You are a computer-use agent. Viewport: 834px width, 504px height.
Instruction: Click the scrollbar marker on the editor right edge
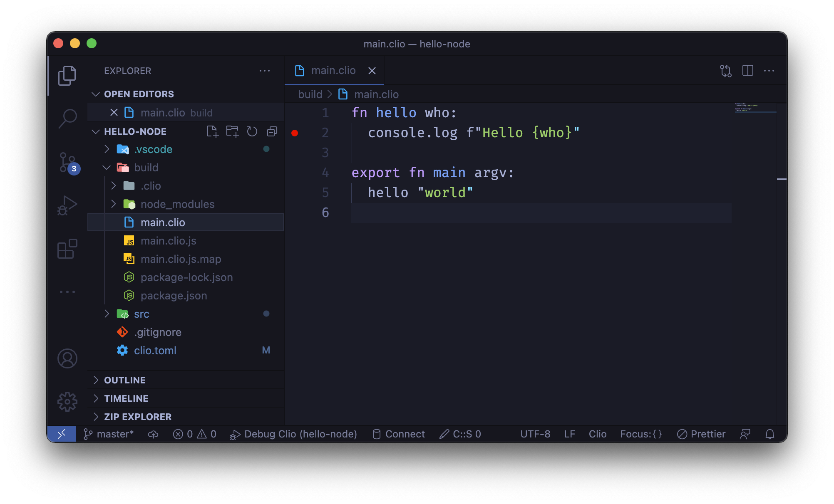pyautogui.click(x=782, y=179)
